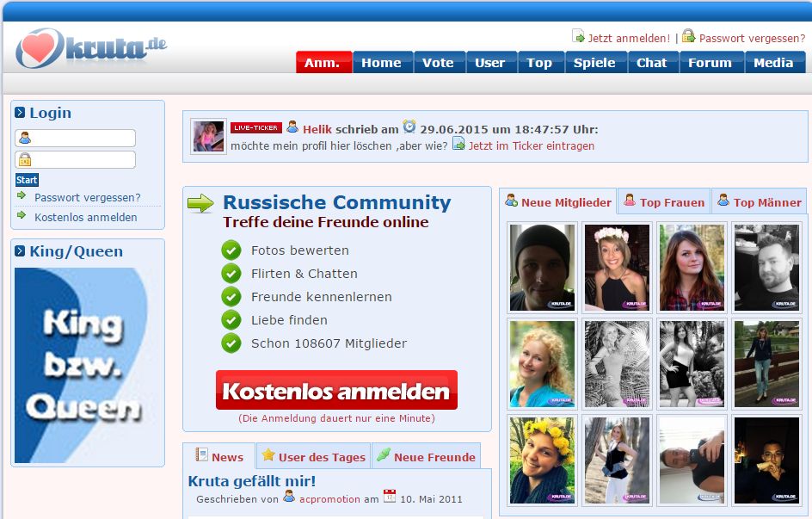The height and width of the screenshot is (519, 812).
Task: Click the user icon beside acpromotion
Action: (289, 497)
